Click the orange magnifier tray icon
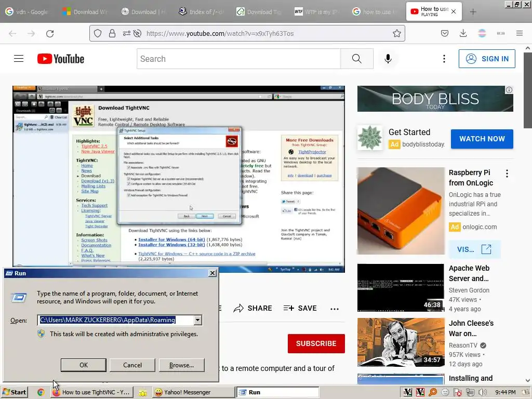The width and height of the screenshot is (532, 399). point(433,392)
